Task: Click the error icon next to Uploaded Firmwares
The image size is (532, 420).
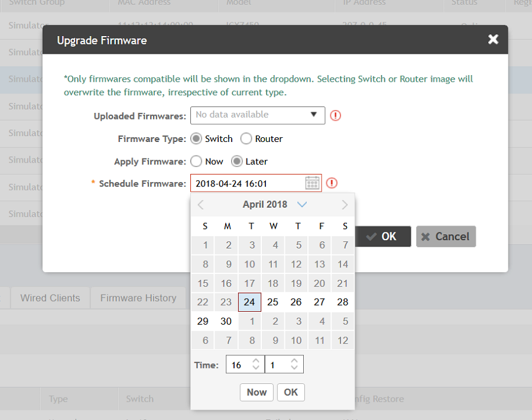Action: click(x=336, y=115)
